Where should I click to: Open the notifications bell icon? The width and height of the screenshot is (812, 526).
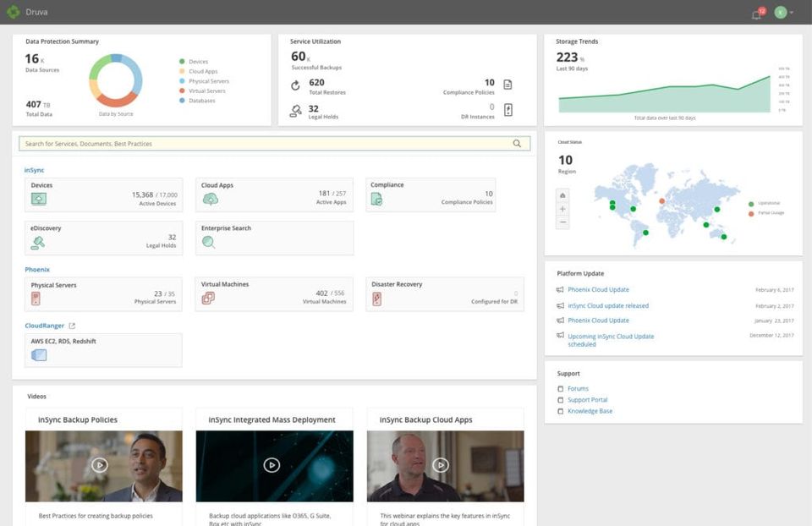pos(756,14)
